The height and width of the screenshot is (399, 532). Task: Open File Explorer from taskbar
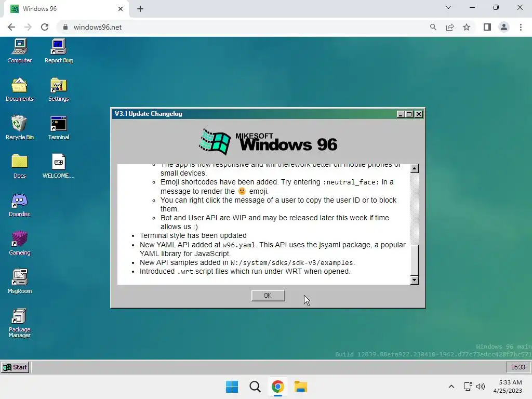(301, 387)
